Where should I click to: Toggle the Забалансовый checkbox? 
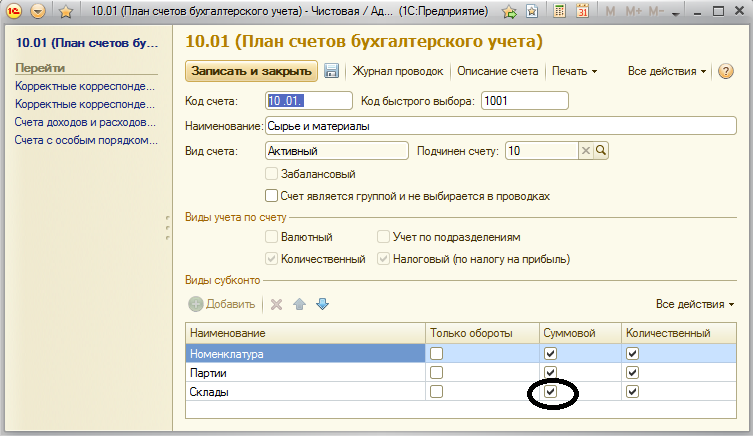(271, 174)
